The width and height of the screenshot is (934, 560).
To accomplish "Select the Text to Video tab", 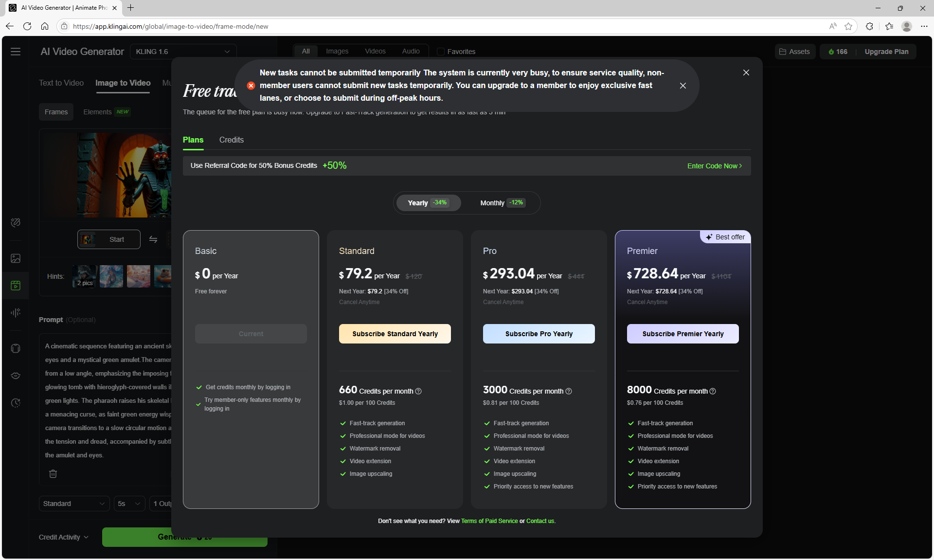I will (x=61, y=83).
